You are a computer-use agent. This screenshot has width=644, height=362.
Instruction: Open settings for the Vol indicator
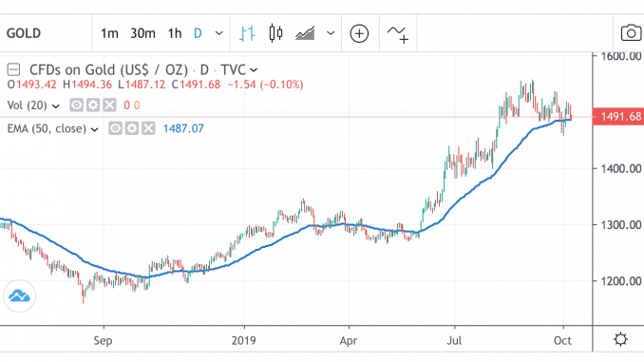93,105
